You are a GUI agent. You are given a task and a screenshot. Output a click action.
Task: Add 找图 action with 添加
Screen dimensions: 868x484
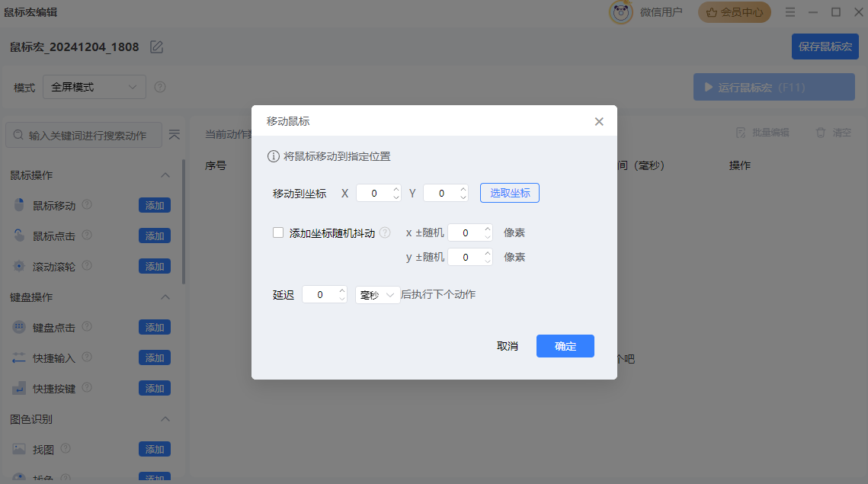pos(155,449)
